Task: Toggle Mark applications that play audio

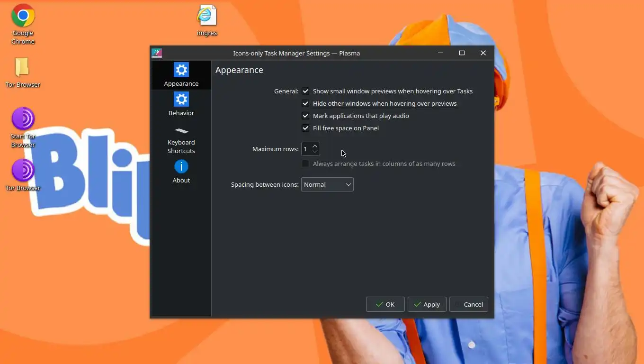Action: (x=305, y=116)
